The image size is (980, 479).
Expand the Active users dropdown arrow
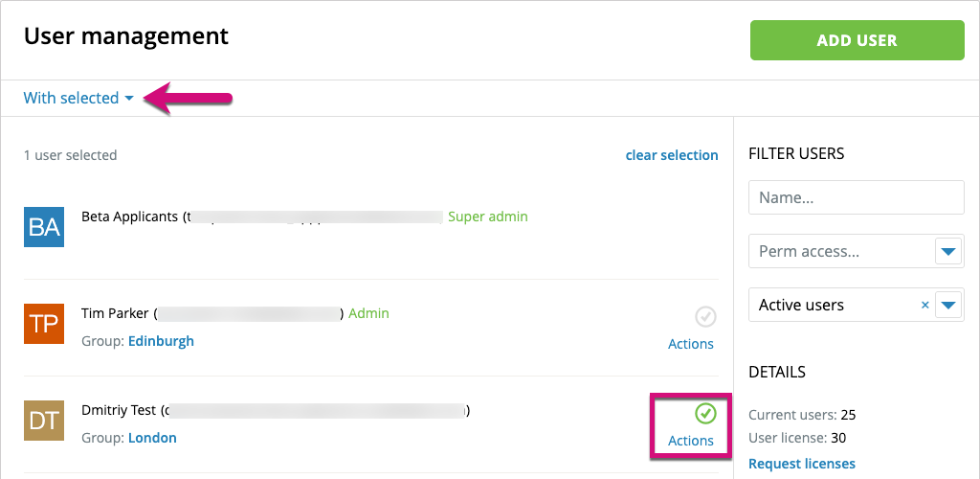pyautogui.click(x=948, y=305)
